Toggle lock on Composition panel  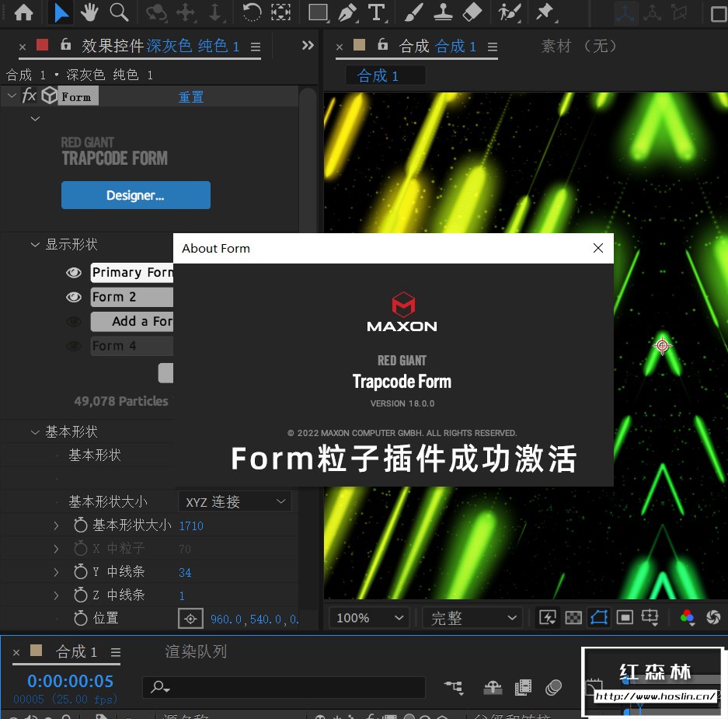(x=382, y=44)
